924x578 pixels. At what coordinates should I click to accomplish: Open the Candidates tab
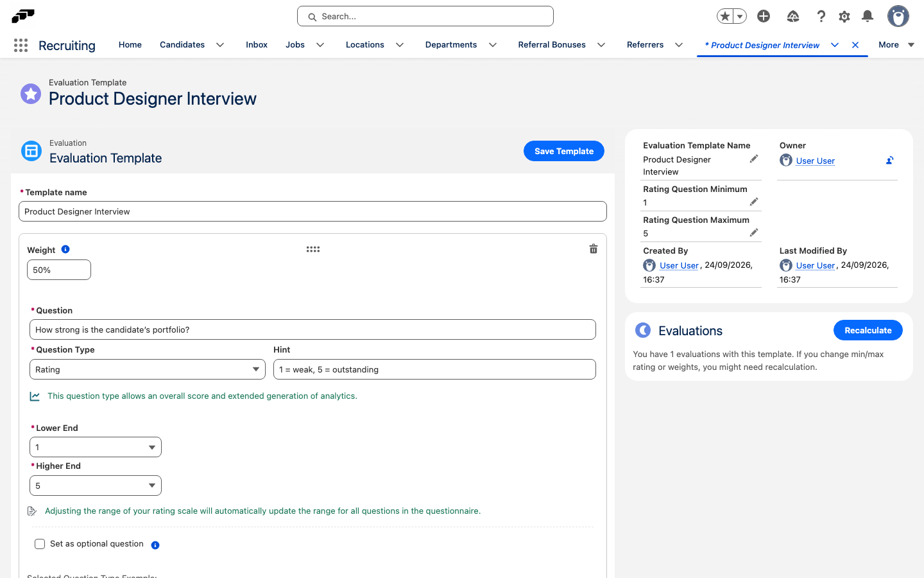click(x=182, y=45)
